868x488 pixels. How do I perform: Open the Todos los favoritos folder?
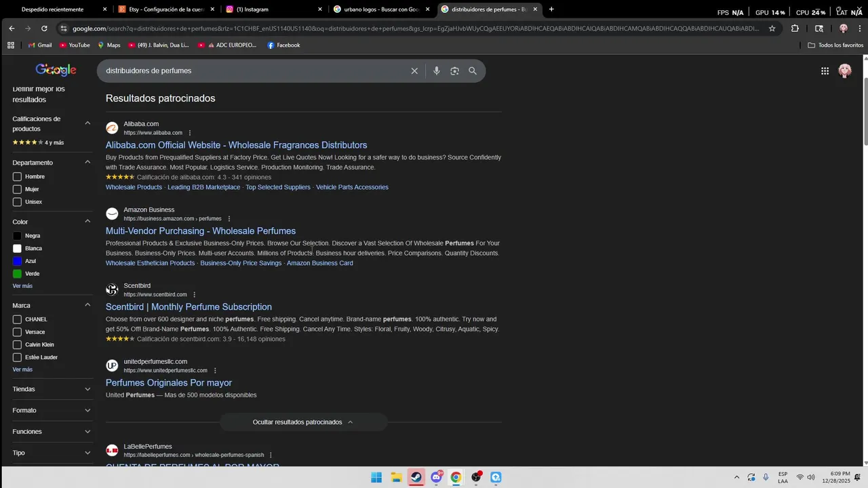[x=835, y=45]
